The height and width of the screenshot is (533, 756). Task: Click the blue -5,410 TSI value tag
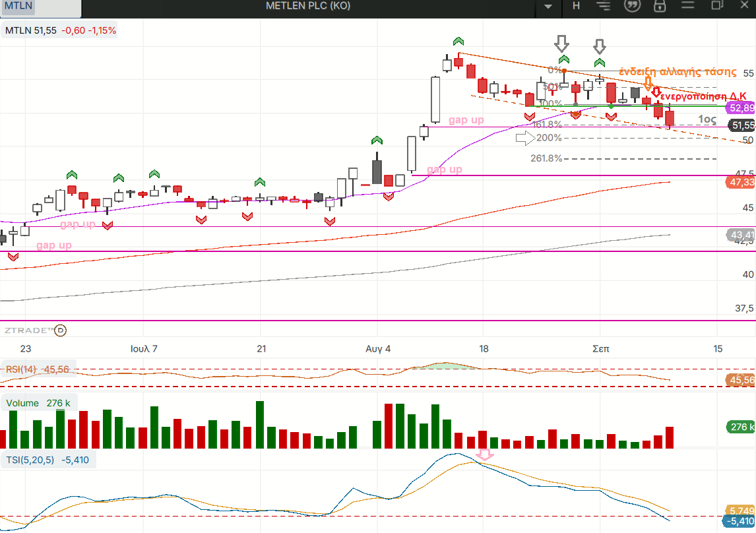tap(740, 521)
